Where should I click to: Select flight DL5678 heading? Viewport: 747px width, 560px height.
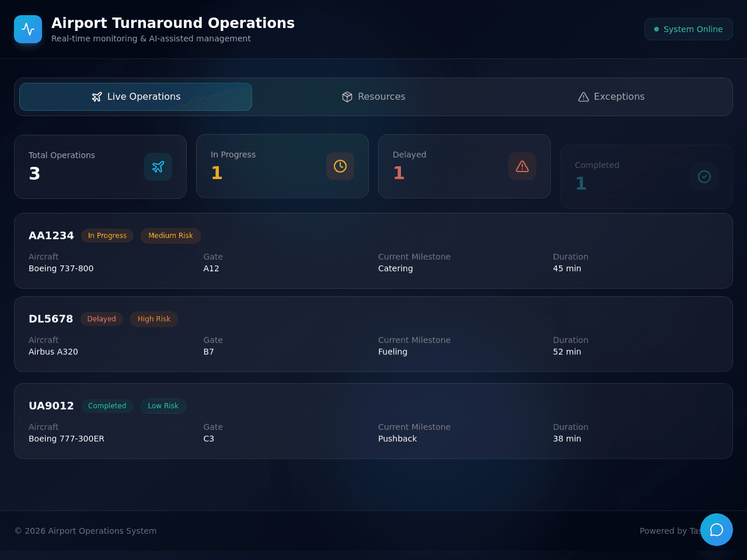coord(51,319)
